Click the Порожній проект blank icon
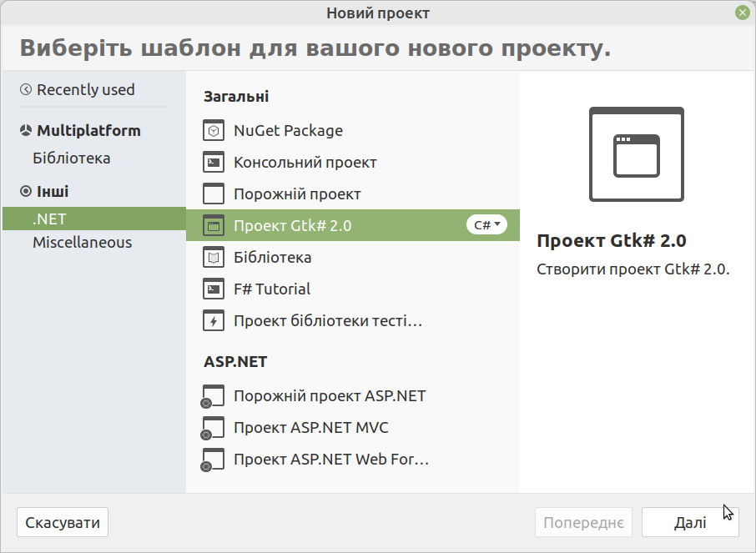The image size is (756, 553). tap(214, 194)
